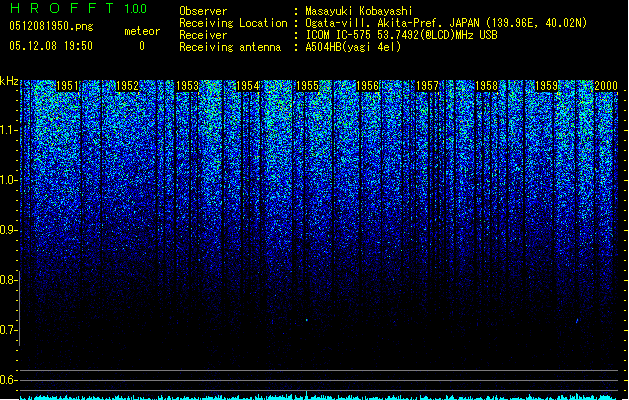Viewport: 629px width, 400px height.
Task: Click the Ogata-vill. Akita-Pref. JAPAN location text
Action: click(446, 23)
